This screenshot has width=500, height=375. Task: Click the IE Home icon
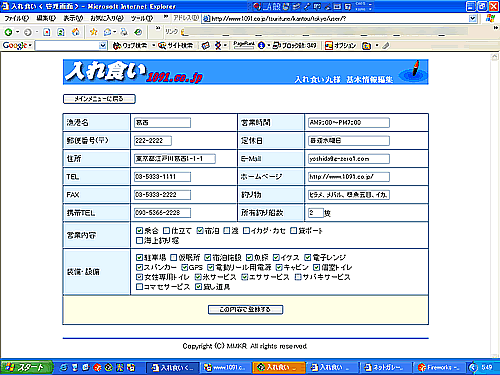tap(76, 32)
